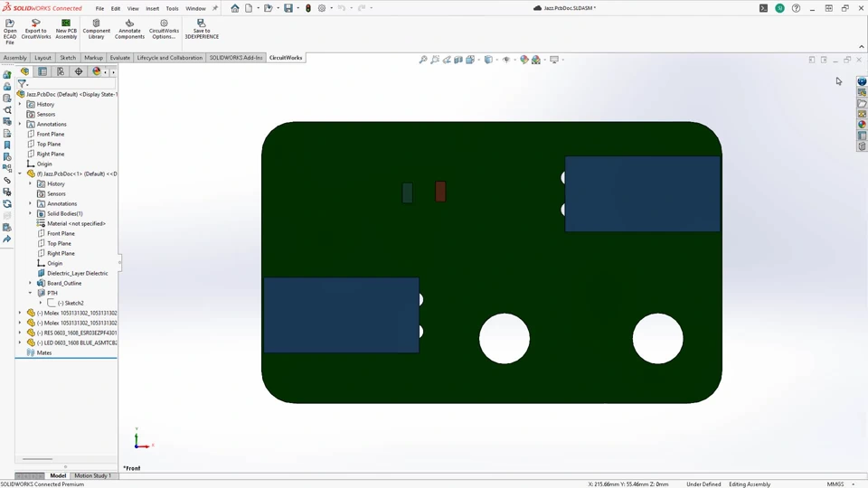
Task: Click the Options gear icon
Action: coord(322,8)
